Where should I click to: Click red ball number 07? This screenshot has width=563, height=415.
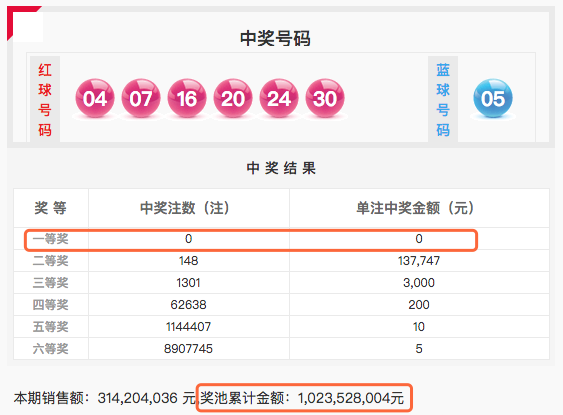click(141, 98)
